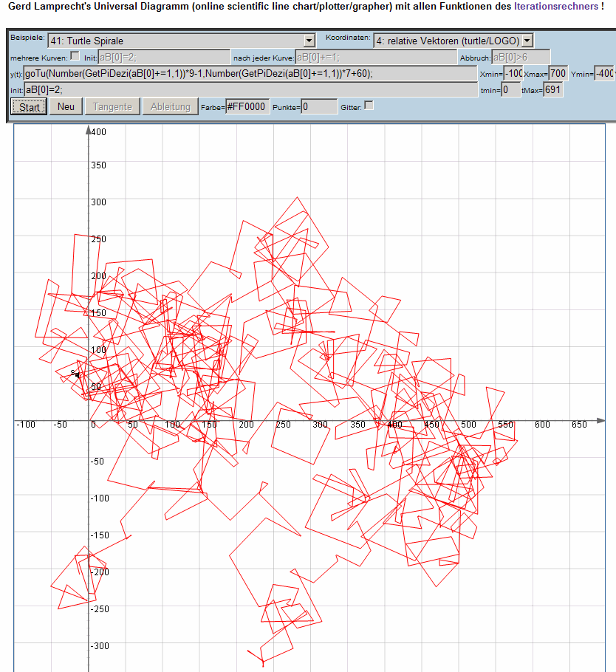Click the Tangente button
Image resolution: width=616 pixels, height=672 pixels.
tap(113, 107)
